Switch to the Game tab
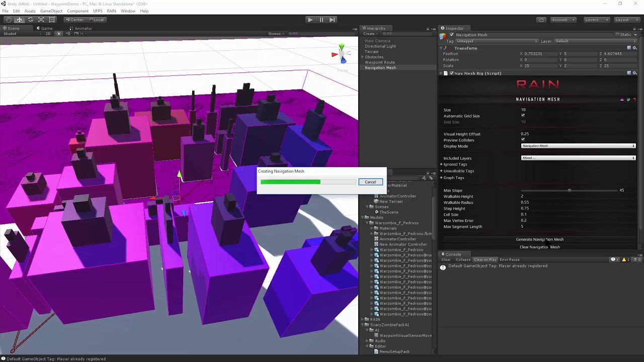Screen dimensions: 644x362 coord(44,28)
